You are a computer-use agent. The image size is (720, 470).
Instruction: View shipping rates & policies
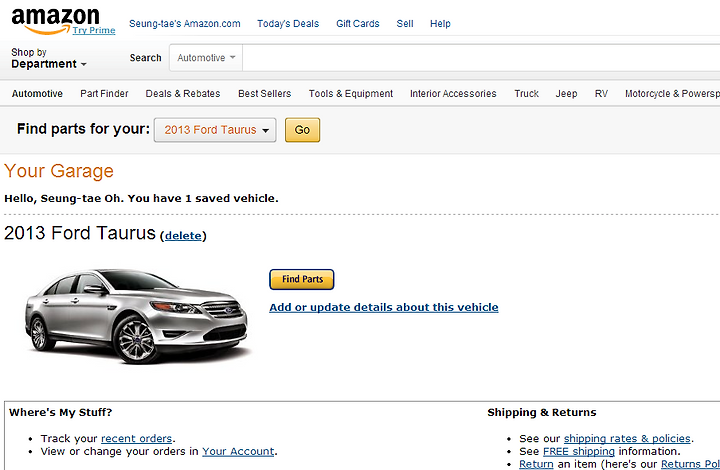pyautogui.click(x=627, y=438)
